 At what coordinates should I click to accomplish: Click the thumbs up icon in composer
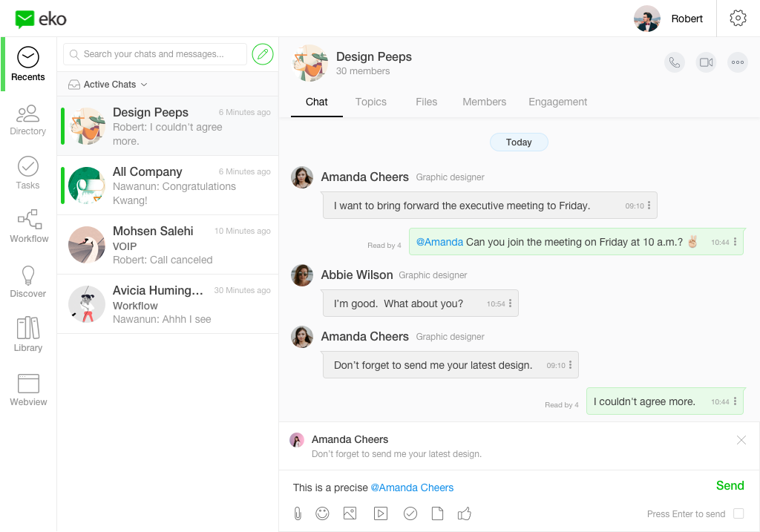point(465,513)
